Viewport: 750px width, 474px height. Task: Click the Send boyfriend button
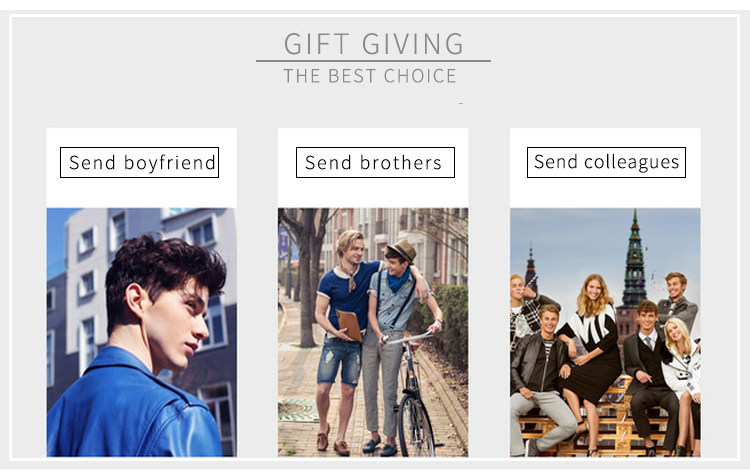[x=139, y=162]
